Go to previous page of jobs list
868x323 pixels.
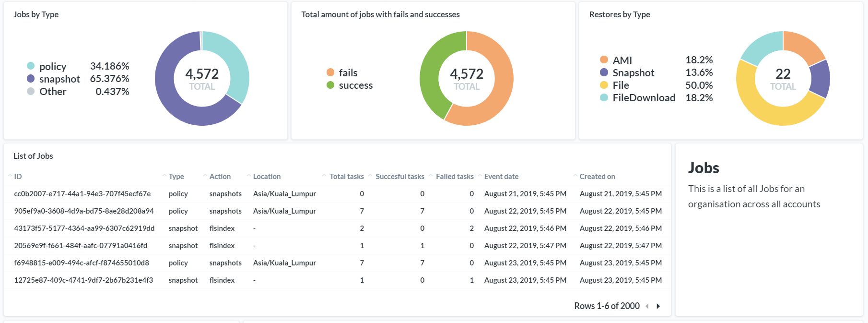(x=647, y=306)
